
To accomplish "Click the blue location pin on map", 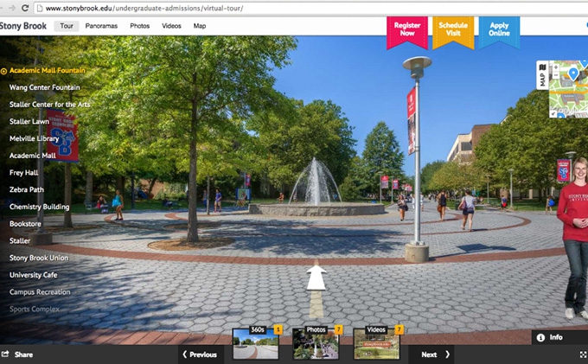I will (572, 74).
